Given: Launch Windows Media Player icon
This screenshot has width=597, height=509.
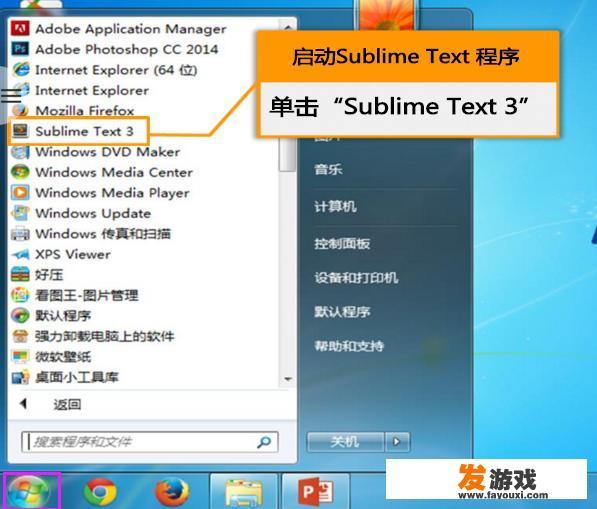Looking at the screenshot, I should click(x=20, y=192).
